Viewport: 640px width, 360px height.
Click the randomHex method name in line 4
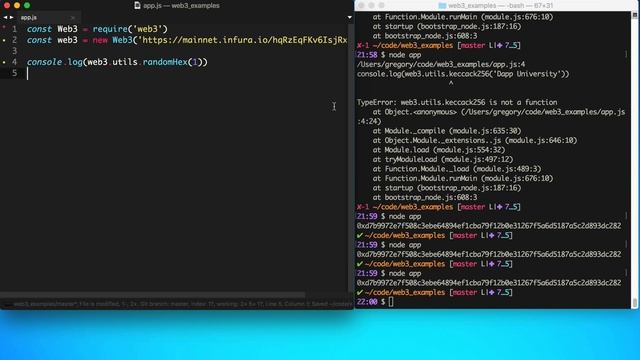(165, 62)
